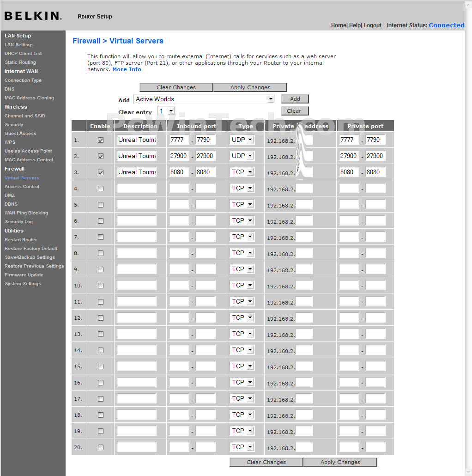The image size is (472, 476).
Task: Open the Type dropdown in row 10
Action: pyautogui.click(x=242, y=285)
